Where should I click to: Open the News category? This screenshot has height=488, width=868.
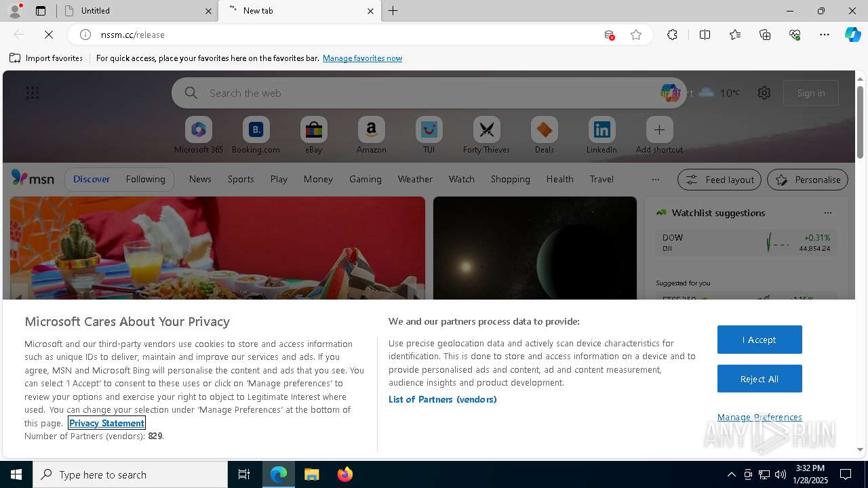pyautogui.click(x=200, y=179)
